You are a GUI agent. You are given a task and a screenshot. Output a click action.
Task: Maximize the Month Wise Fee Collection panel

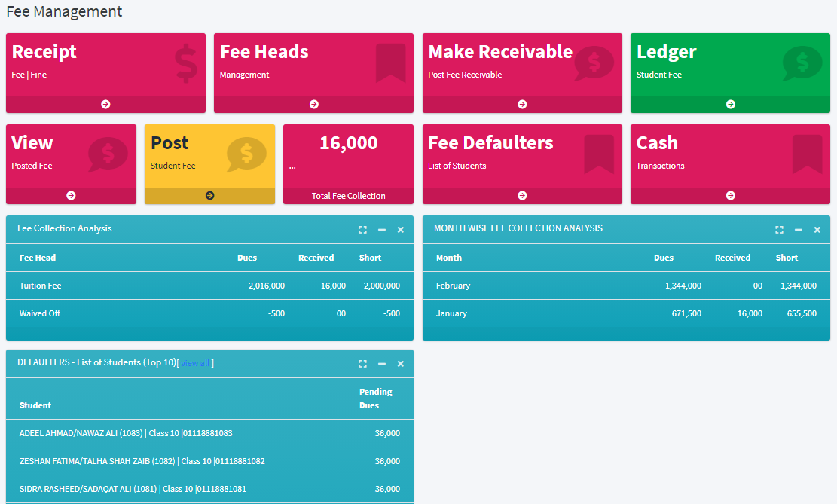point(779,230)
